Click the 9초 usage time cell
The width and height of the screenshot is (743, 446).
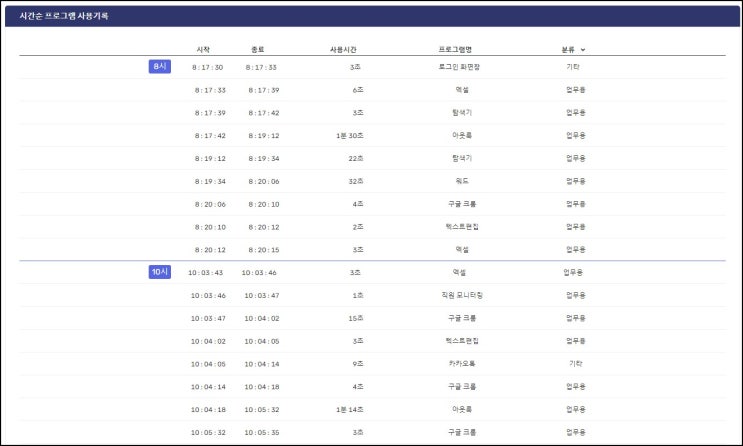(x=358, y=364)
